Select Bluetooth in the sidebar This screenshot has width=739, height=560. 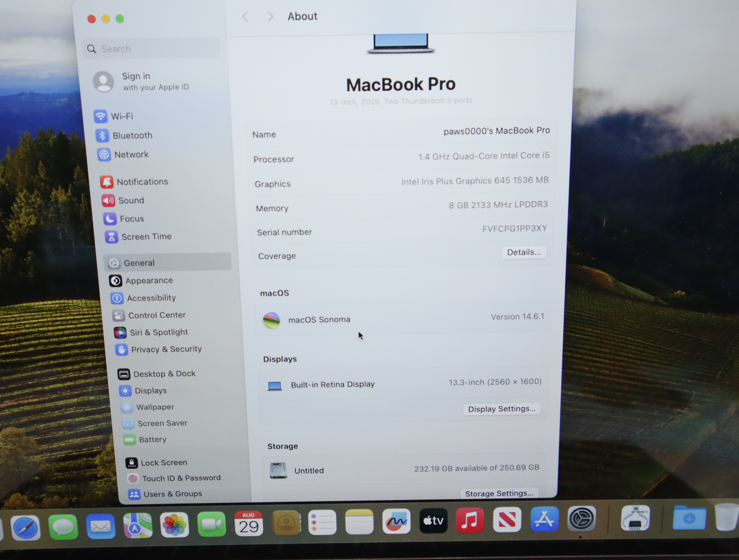pyautogui.click(x=132, y=135)
